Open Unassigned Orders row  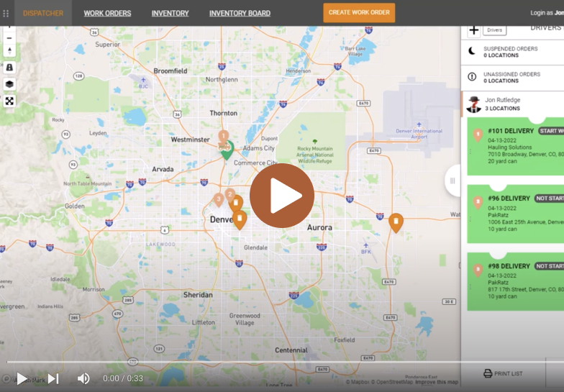[x=512, y=78]
